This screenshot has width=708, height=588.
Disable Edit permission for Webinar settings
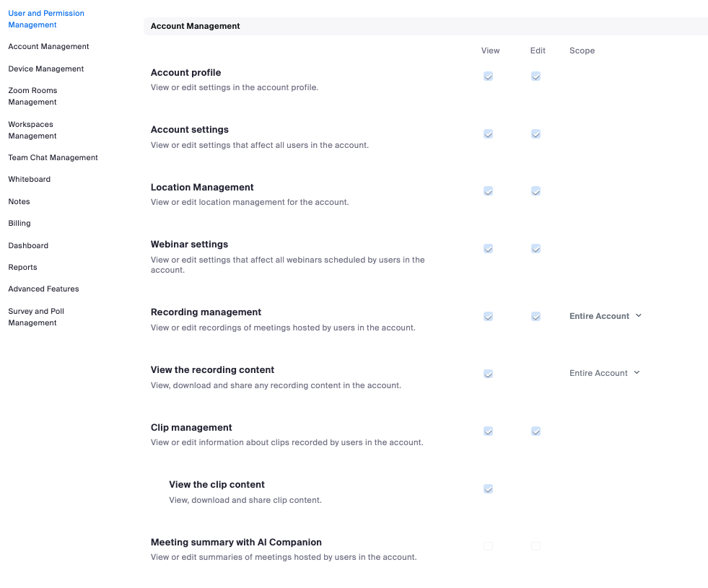[536, 249]
